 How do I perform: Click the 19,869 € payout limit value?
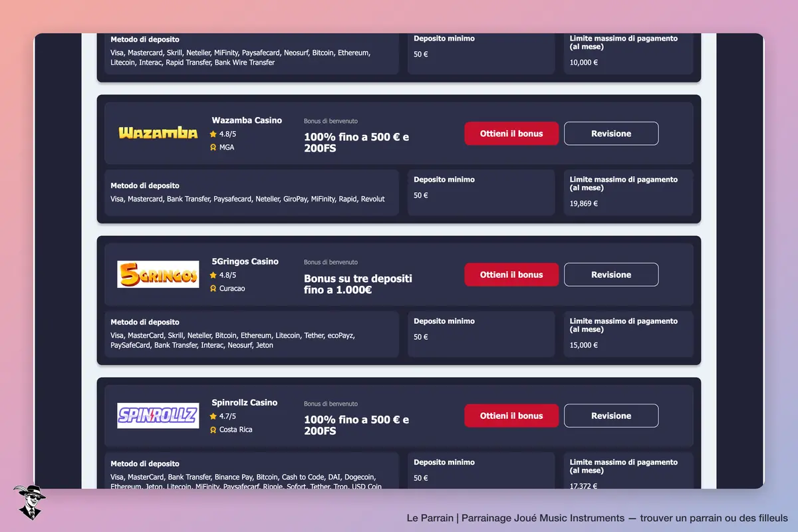584,203
